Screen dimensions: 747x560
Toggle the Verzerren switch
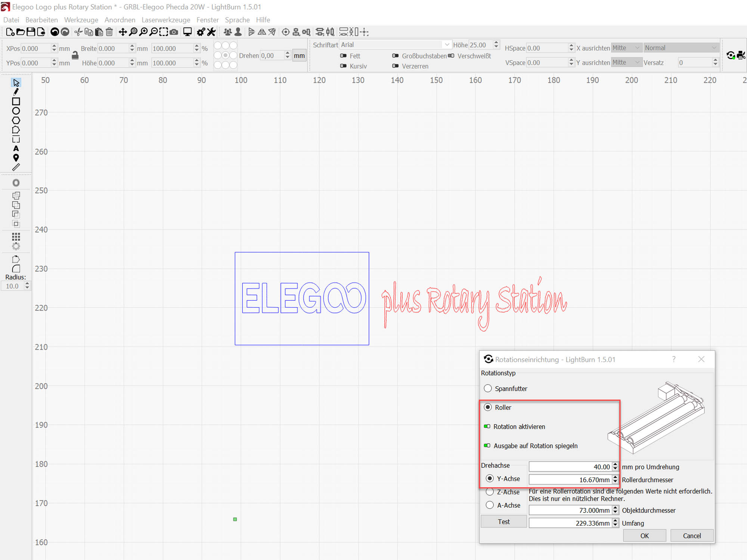click(x=395, y=66)
